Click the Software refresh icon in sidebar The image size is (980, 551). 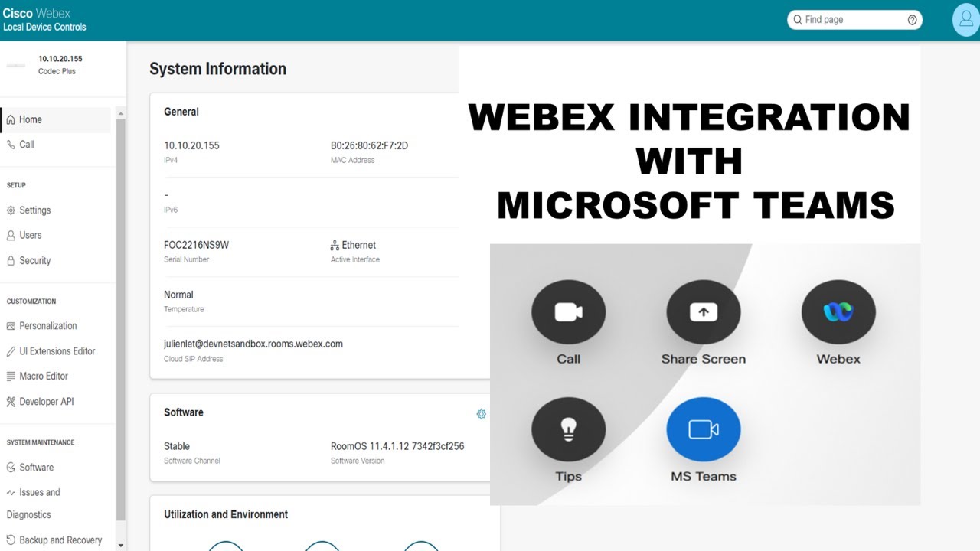pyautogui.click(x=11, y=468)
